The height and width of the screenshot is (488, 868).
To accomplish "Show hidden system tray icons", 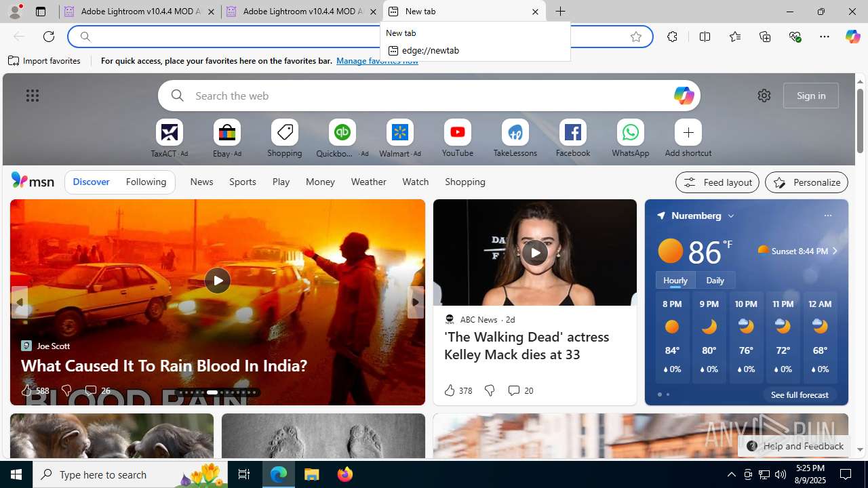I will coord(731,474).
